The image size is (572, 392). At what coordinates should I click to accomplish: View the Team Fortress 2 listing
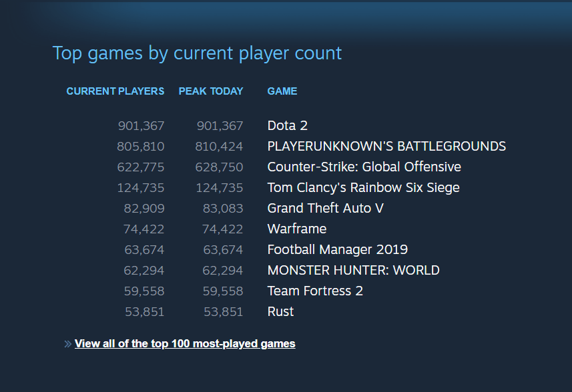coord(314,291)
